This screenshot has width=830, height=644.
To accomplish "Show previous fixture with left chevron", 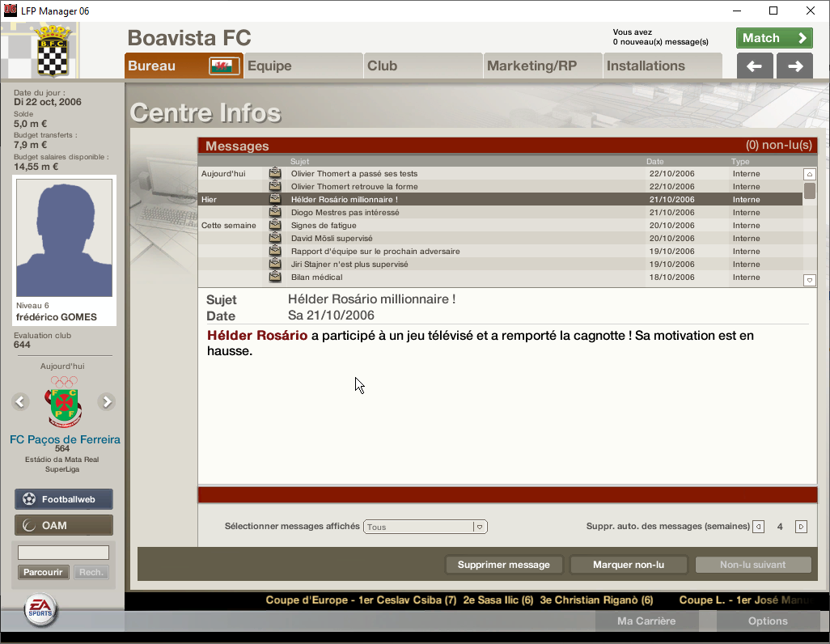I will coord(20,402).
